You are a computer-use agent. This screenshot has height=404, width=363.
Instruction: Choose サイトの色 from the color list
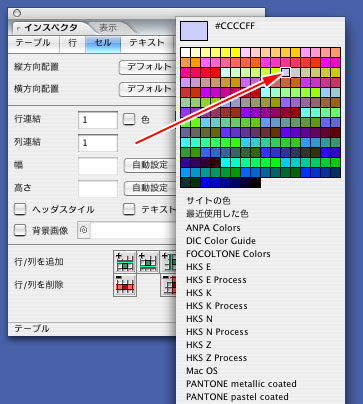(208, 201)
